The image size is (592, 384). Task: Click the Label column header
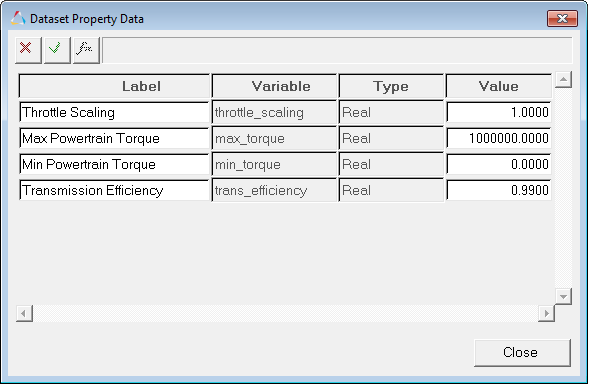[114, 86]
